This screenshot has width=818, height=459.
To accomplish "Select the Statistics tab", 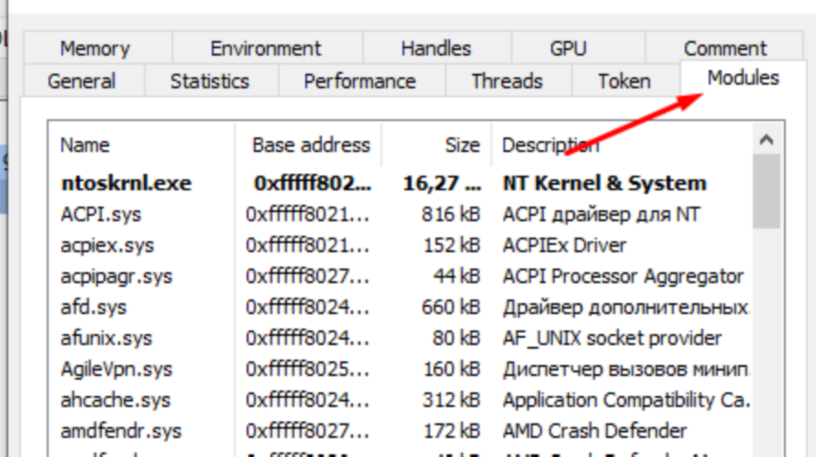I will (209, 82).
